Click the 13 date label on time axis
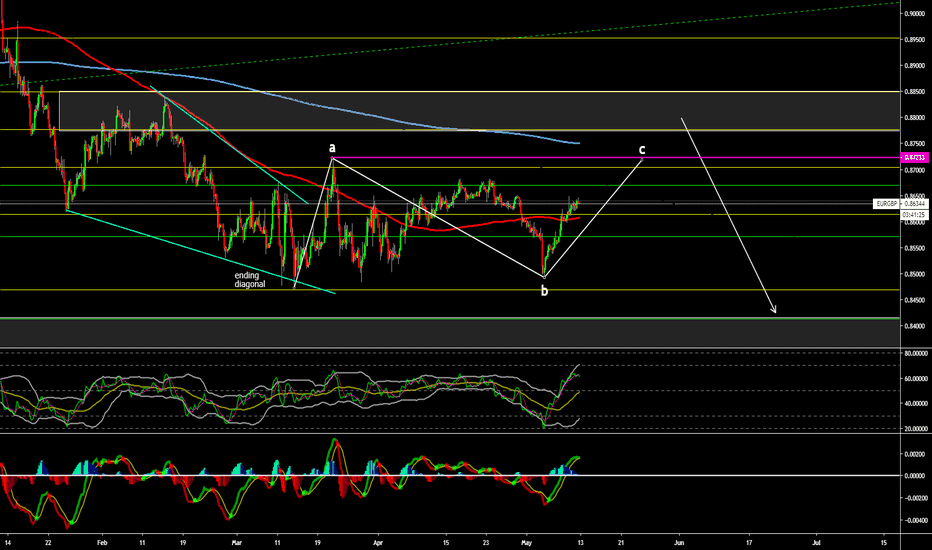Screen dimensions: 932x550 coord(580,542)
